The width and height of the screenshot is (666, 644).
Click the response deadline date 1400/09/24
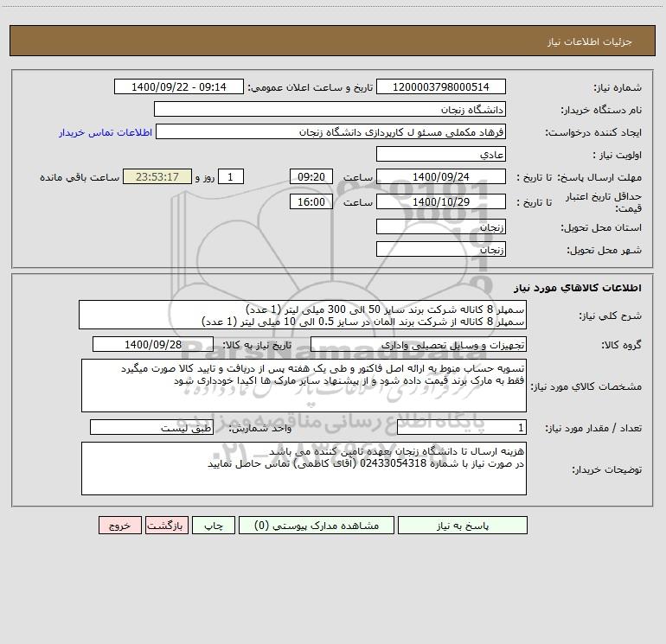pyautogui.click(x=441, y=176)
